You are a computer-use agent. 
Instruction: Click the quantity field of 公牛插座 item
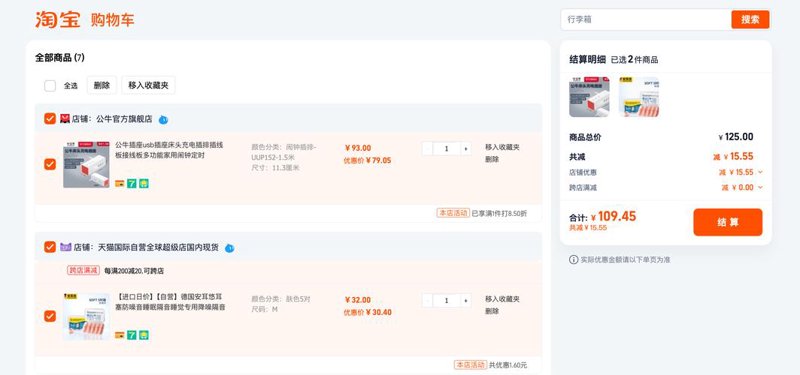click(446, 148)
